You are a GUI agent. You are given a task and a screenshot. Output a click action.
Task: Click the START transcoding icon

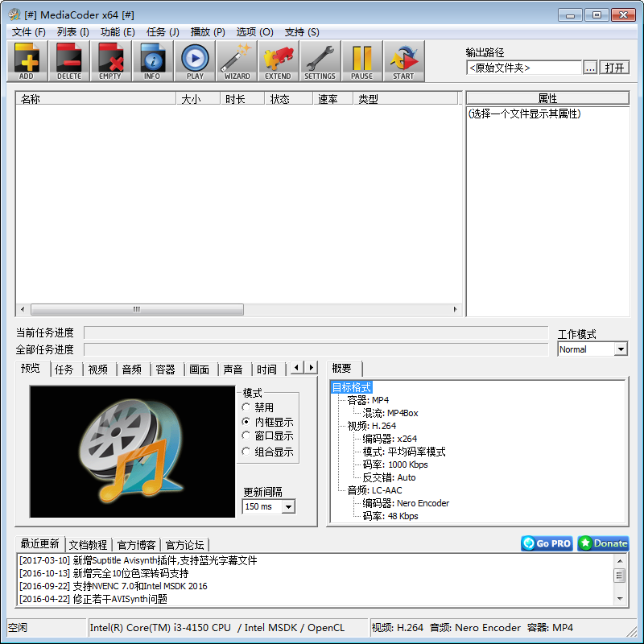click(x=403, y=60)
